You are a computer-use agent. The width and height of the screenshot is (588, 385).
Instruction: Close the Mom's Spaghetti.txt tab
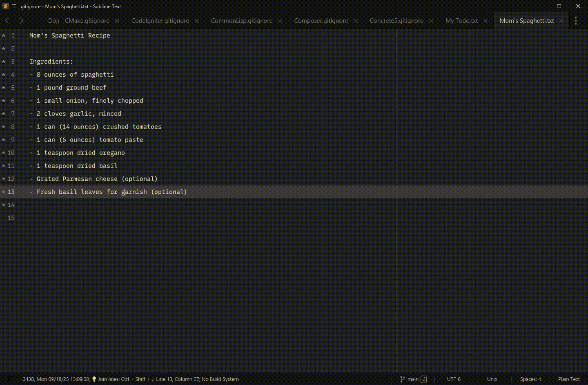click(x=561, y=21)
